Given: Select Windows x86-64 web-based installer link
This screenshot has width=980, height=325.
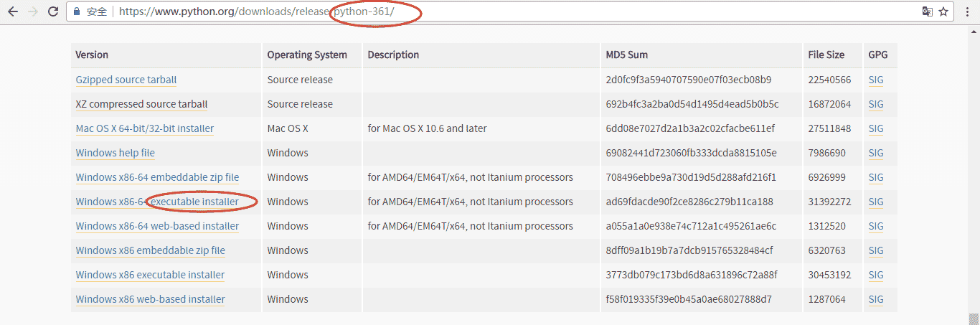Looking at the screenshot, I should [157, 226].
